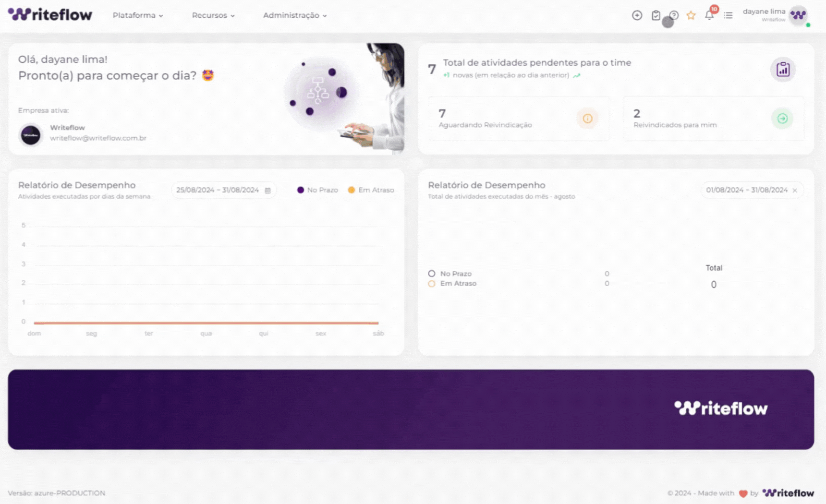Expand the Recursos dropdown
Image resolution: width=826 pixels, height=504 pixels.
tap(213, 15)
